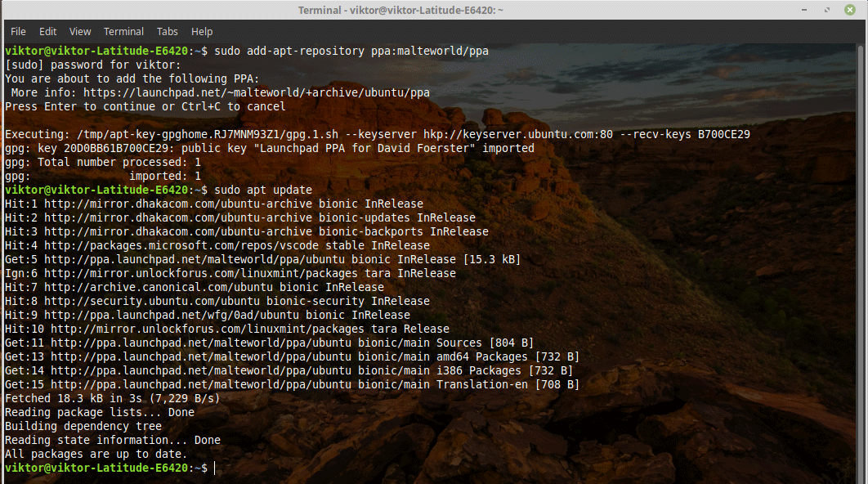Minimize the terminal window
868x484 pixels.
pos(805,9)
